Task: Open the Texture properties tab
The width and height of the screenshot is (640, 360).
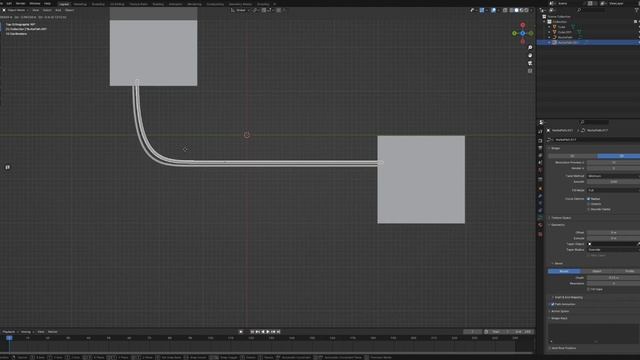Action: coord(540,234)
